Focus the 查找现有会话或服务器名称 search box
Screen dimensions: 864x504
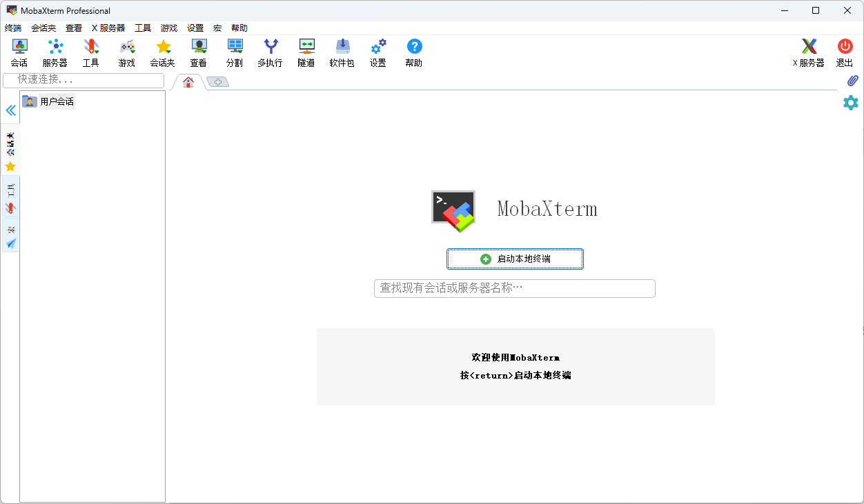514,288
